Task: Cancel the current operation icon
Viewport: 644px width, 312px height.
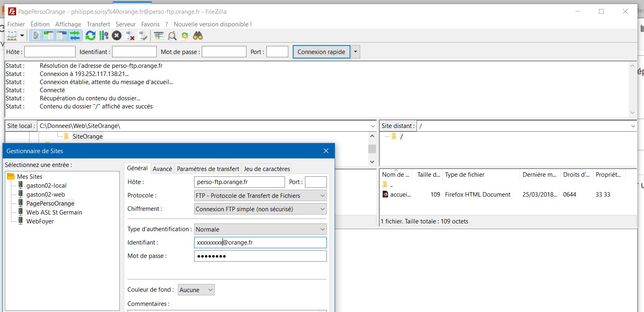Action: pos(117,36)
